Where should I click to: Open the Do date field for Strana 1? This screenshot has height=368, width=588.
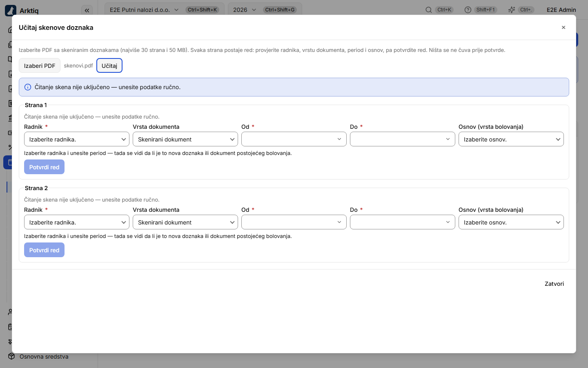coord(403,139)
